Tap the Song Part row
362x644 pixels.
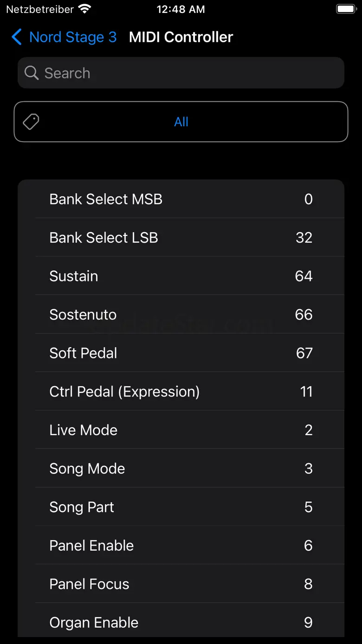[x=181, y=507]
